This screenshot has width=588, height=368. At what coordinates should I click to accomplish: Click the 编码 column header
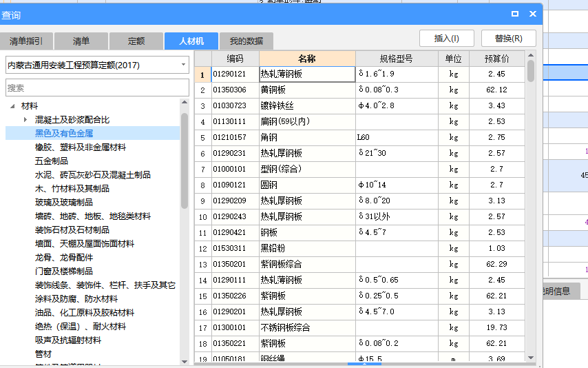235,59
